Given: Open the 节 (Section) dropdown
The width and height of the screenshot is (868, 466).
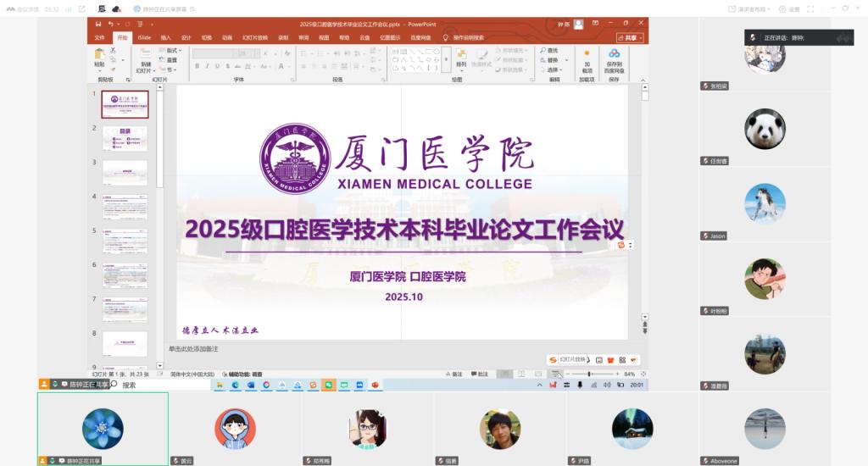Looking at the screenshot, I should [168, 69].
